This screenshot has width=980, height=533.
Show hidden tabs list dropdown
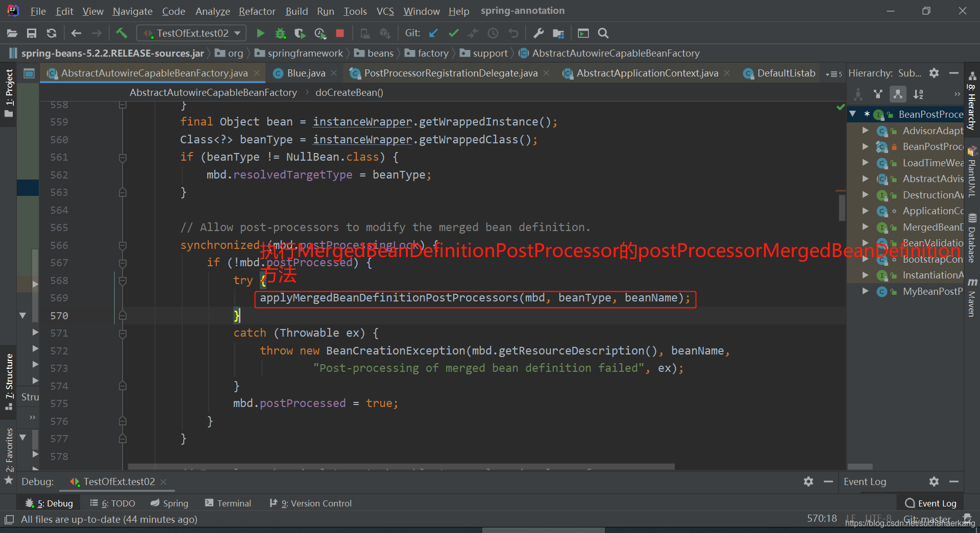pos(833,74)
